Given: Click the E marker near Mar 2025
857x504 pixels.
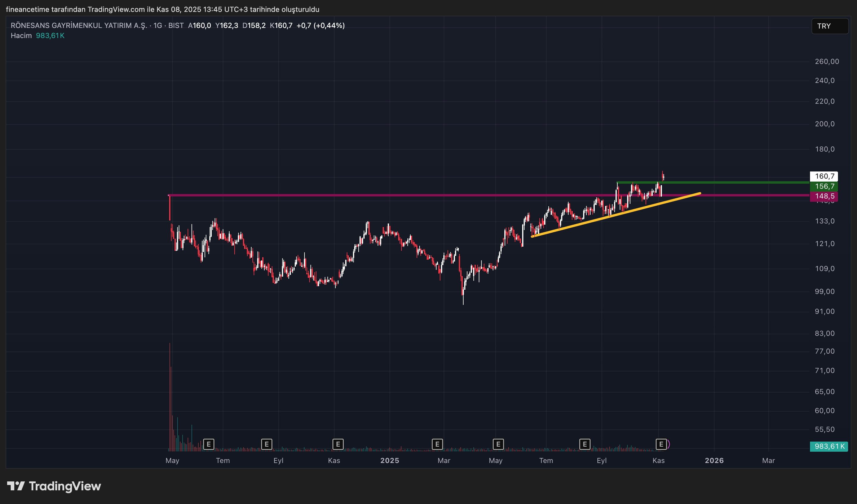Looking at the screenshot, I should coord(437,444).
